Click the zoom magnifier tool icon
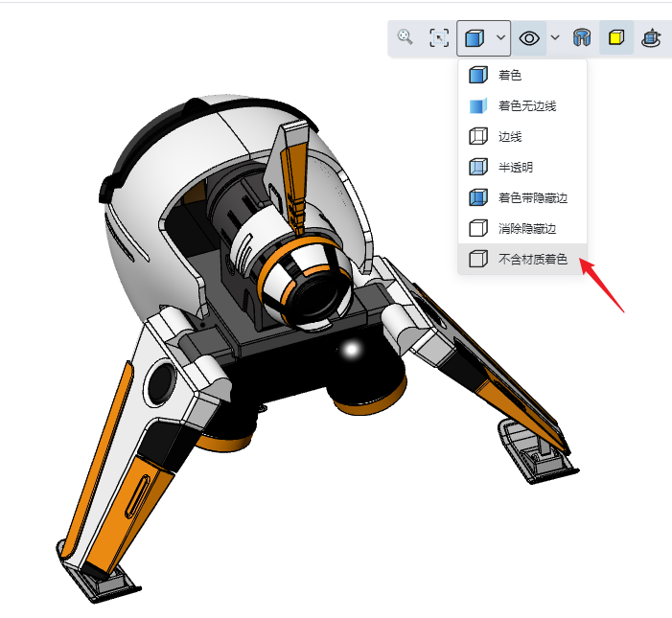Screen dimensions: 672x618 pyautogui.click(x=405, y=37)
